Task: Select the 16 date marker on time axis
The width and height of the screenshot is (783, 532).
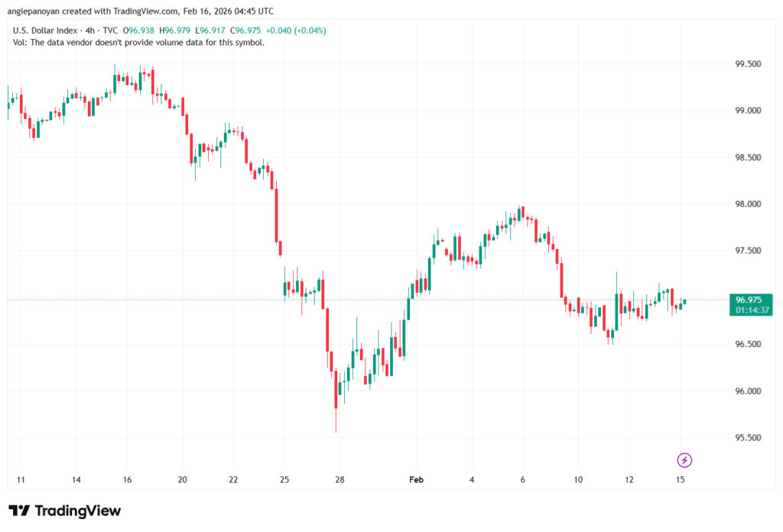Action: pyautogui.click(x=127, y=480)
